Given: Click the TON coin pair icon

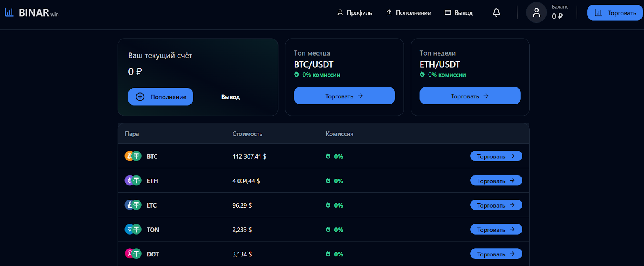Looking at the screenshot, I should tap(133, 230).
